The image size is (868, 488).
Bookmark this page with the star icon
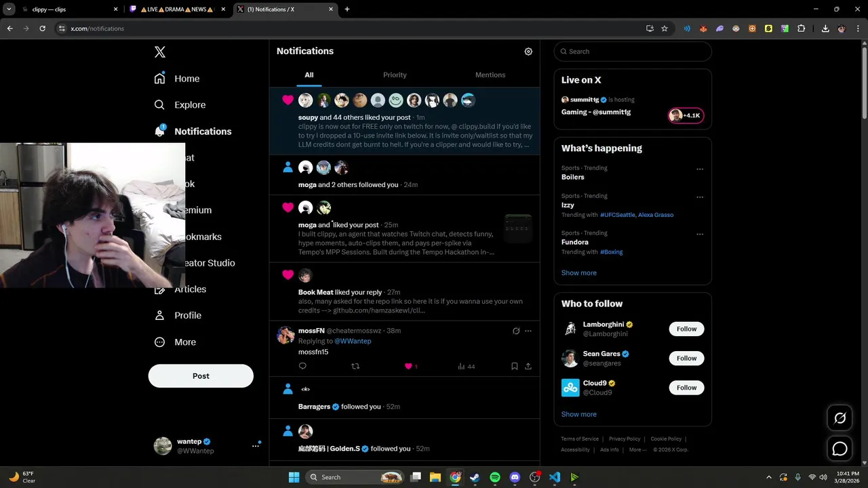point(665,28)
